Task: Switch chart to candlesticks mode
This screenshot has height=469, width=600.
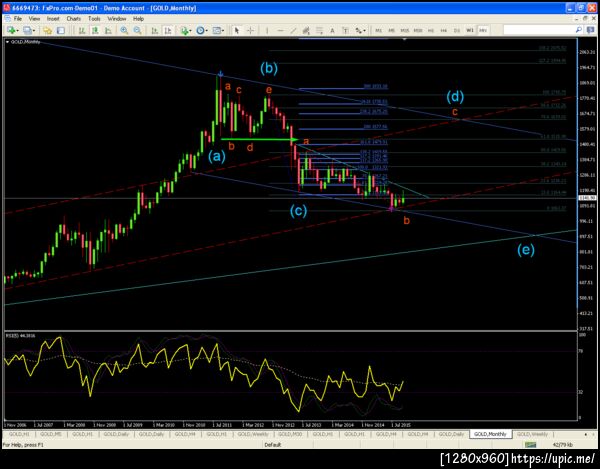Action: 95,30
